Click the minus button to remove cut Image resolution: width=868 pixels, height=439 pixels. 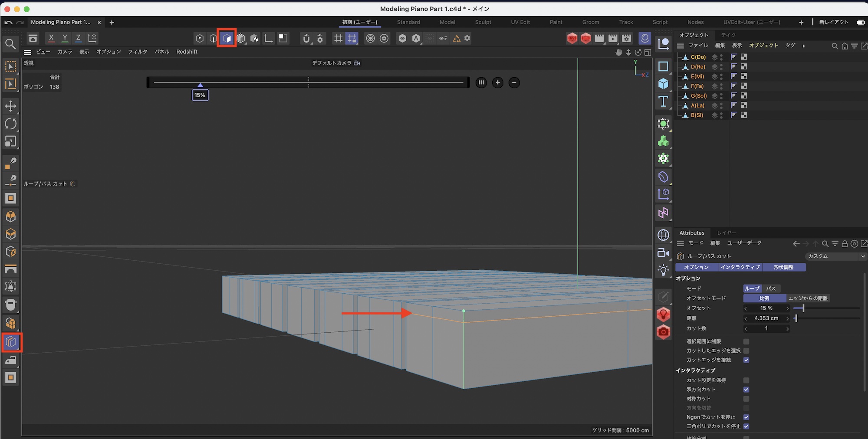(514, 82)
